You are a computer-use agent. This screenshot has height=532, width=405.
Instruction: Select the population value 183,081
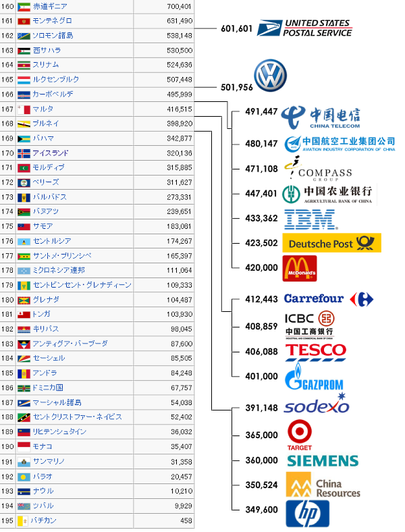pos(180,226)
